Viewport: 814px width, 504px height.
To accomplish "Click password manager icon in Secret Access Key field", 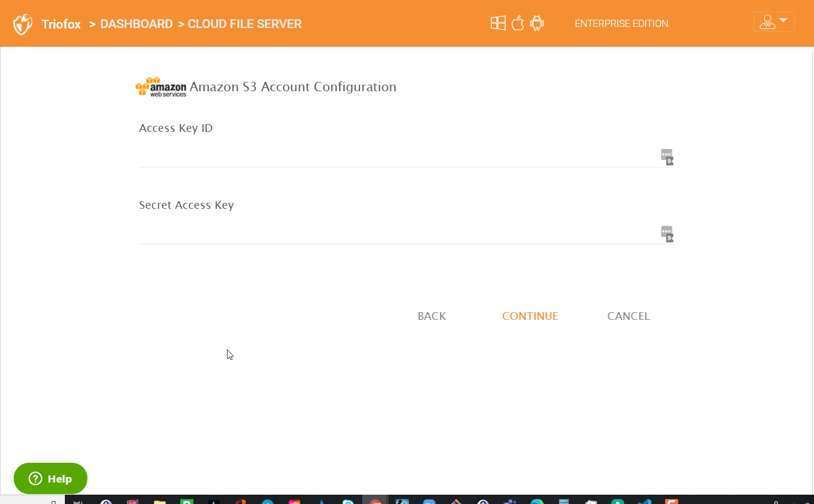I will coord(667,234).
